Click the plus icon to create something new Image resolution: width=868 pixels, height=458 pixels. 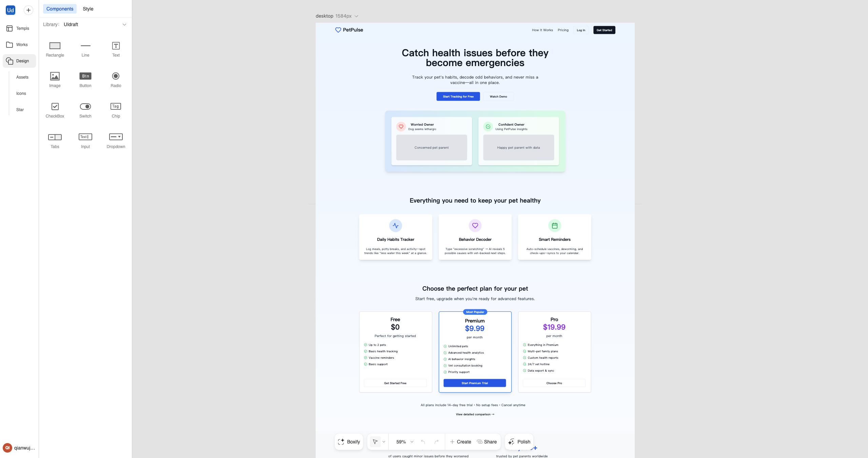click(28, 10)
